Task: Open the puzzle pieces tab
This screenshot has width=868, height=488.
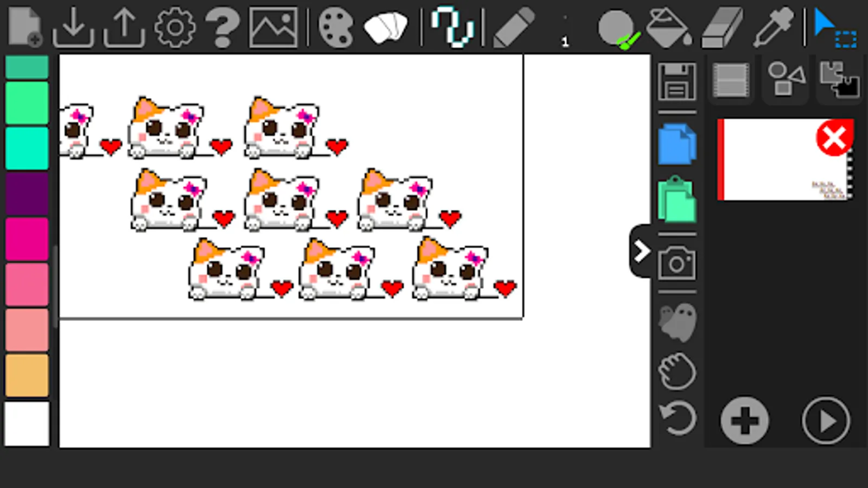Action: click(x=839, y=79)
